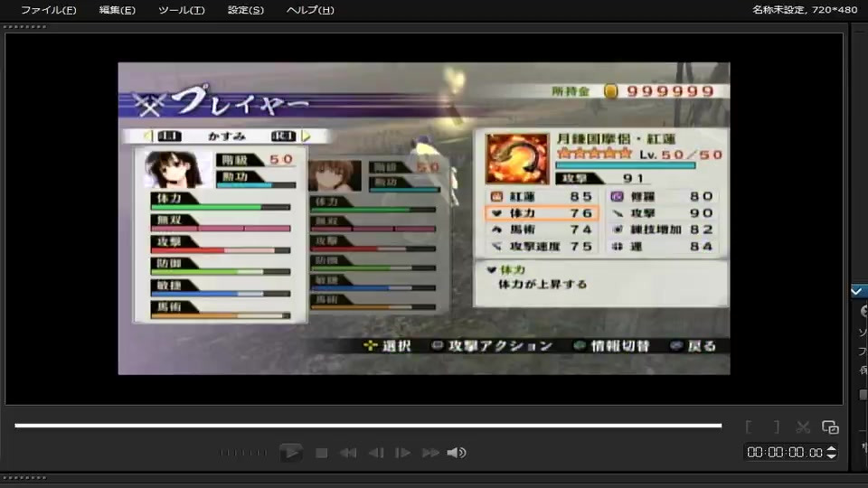Toggle the speaker volume icon
The image size is (868, 488).
(456, 453)
